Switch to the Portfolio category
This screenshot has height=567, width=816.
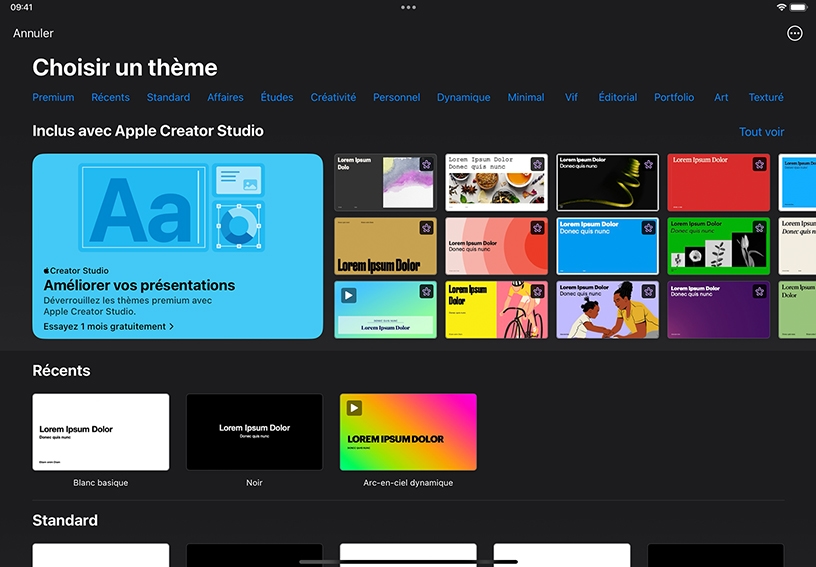[x=674, y=97]
